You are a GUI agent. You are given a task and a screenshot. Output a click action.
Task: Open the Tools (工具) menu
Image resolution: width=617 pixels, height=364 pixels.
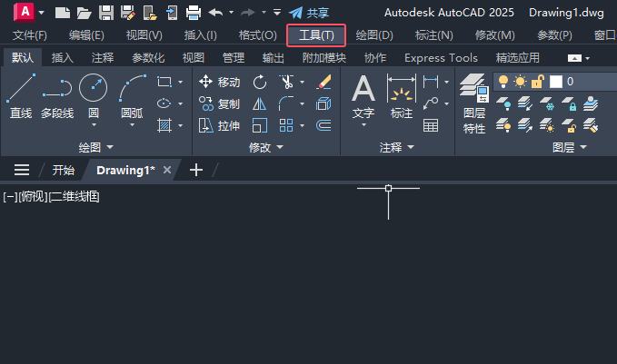coord(316,35)
